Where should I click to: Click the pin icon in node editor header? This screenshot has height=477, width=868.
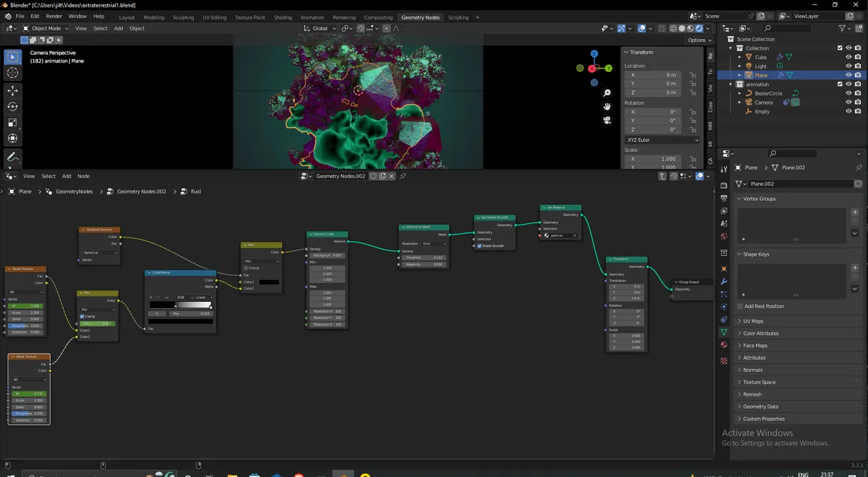click(x=403, y=176)
